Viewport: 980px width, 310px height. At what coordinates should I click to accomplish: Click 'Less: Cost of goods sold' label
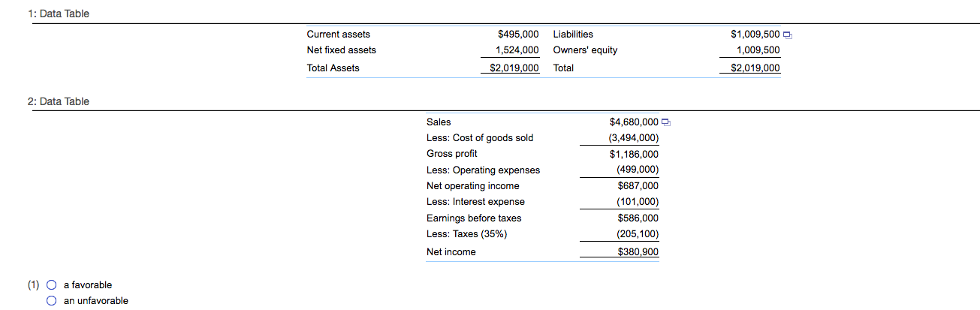tap(480, 137)
